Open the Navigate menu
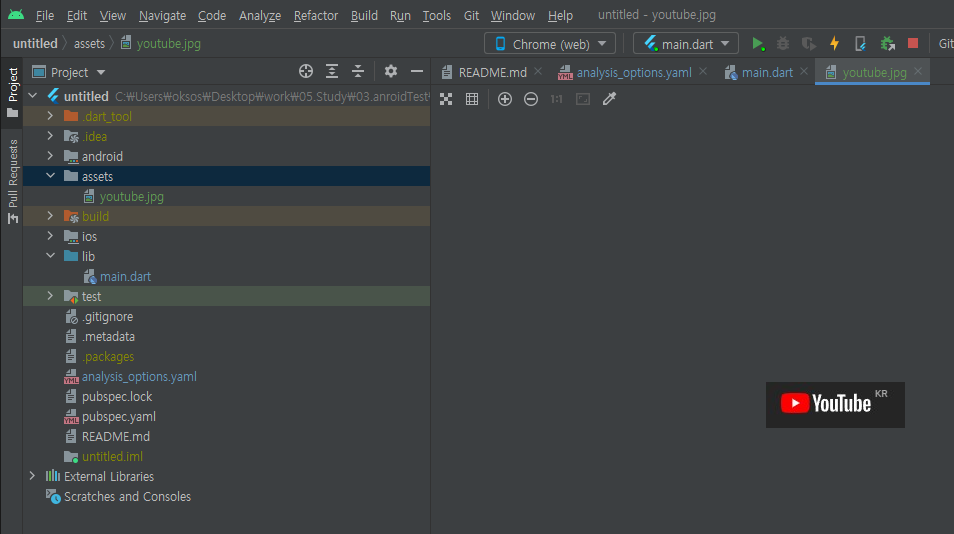 tap(162, 16)
